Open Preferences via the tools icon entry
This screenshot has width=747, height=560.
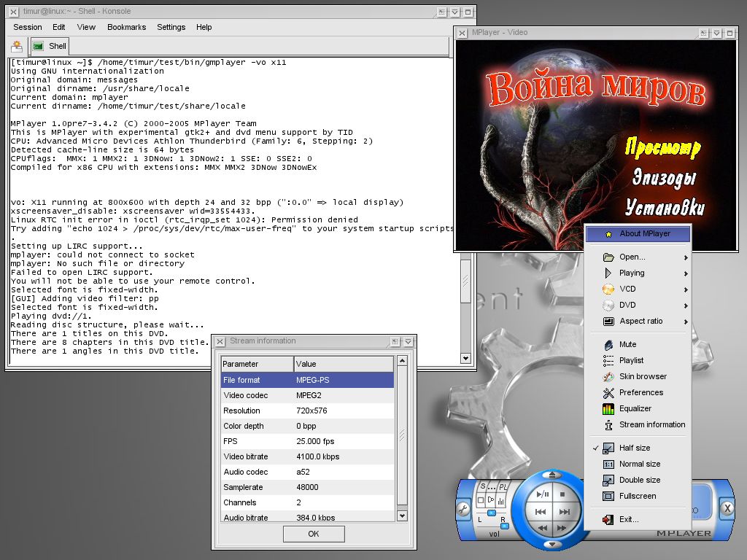click(x=638, y=392)
